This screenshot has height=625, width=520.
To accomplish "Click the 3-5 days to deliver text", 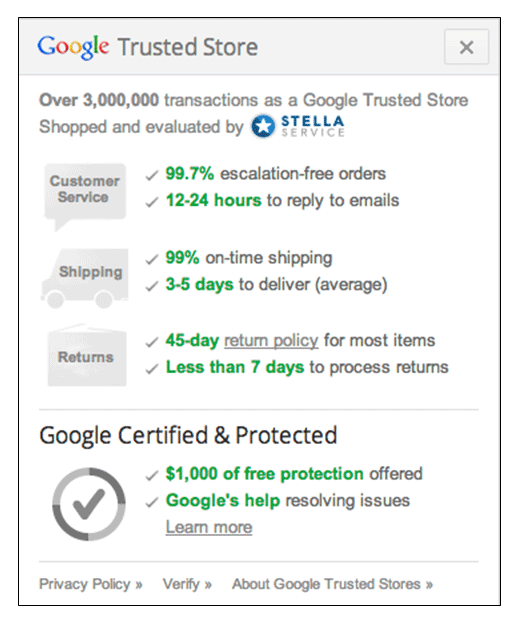I will [277, 285].
